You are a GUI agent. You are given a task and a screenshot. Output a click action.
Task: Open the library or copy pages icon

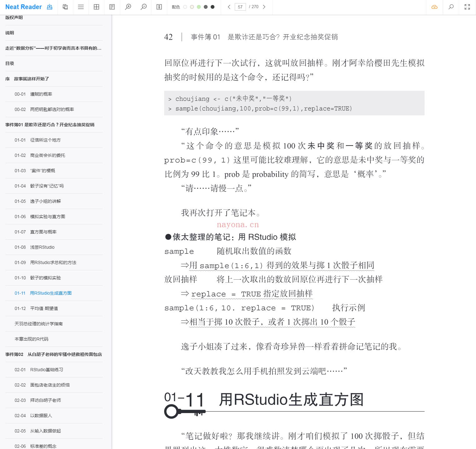point(65,7)
